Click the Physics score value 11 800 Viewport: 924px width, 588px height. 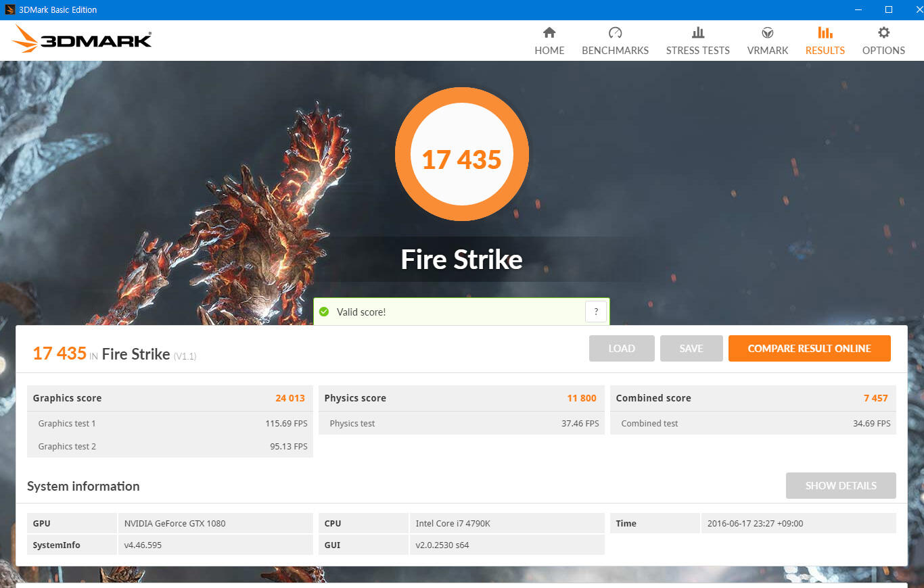point(582,398)
